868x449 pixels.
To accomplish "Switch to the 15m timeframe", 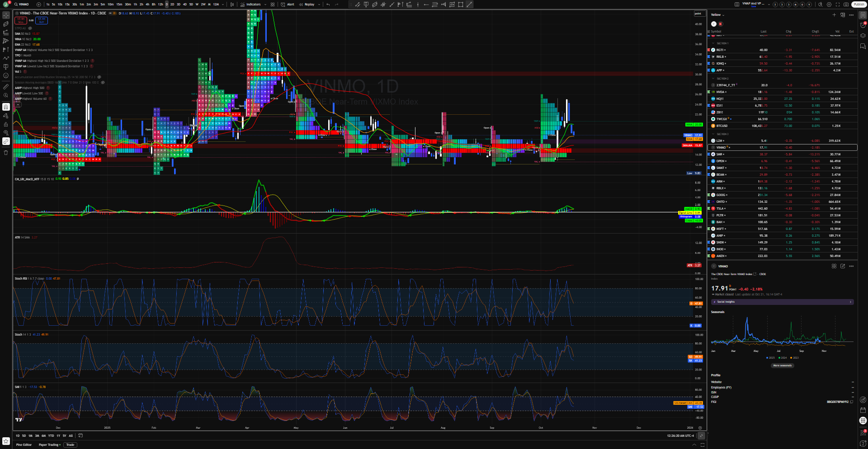I will [119, 5].
